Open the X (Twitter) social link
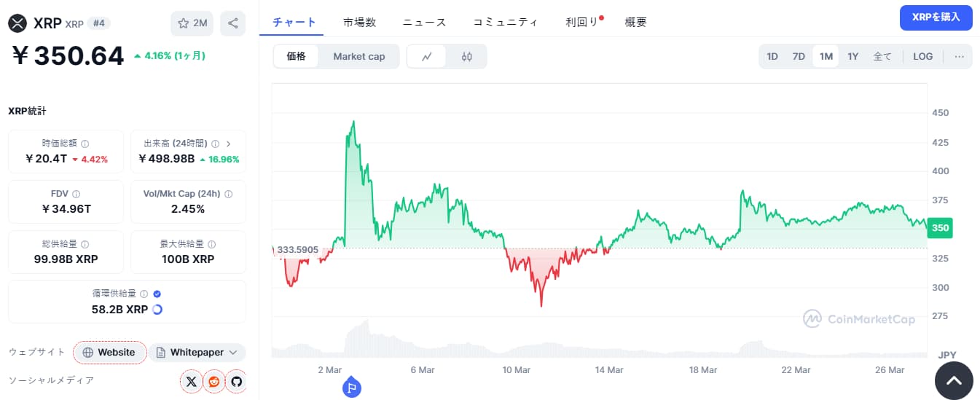980x400 pixels. coord(191,380)
